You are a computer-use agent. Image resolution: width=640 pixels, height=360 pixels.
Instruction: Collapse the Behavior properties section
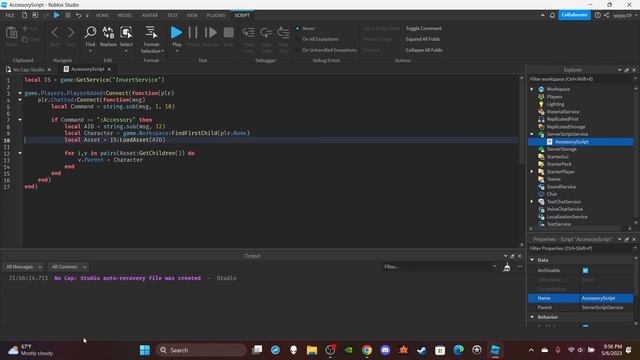tap(532, 317)
